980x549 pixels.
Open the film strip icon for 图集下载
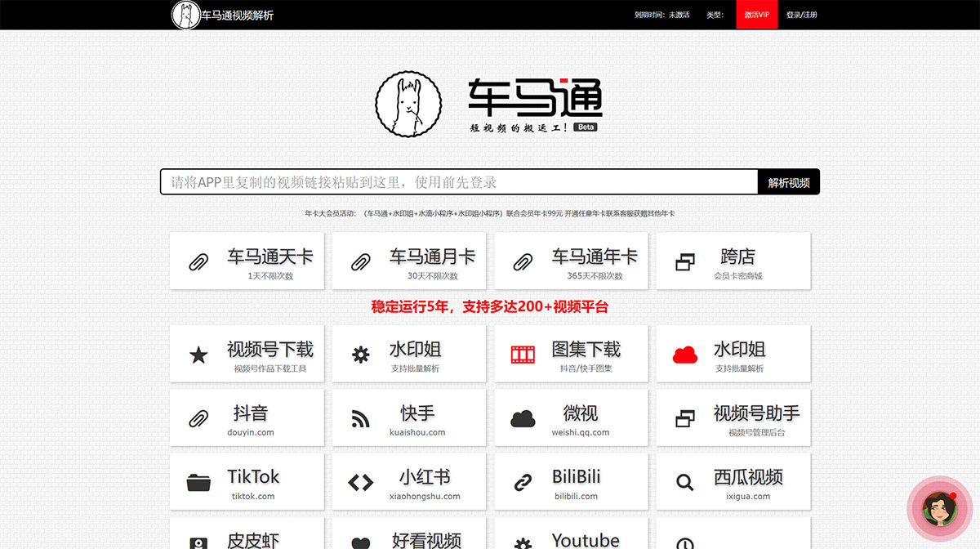[x=522, y=353]
